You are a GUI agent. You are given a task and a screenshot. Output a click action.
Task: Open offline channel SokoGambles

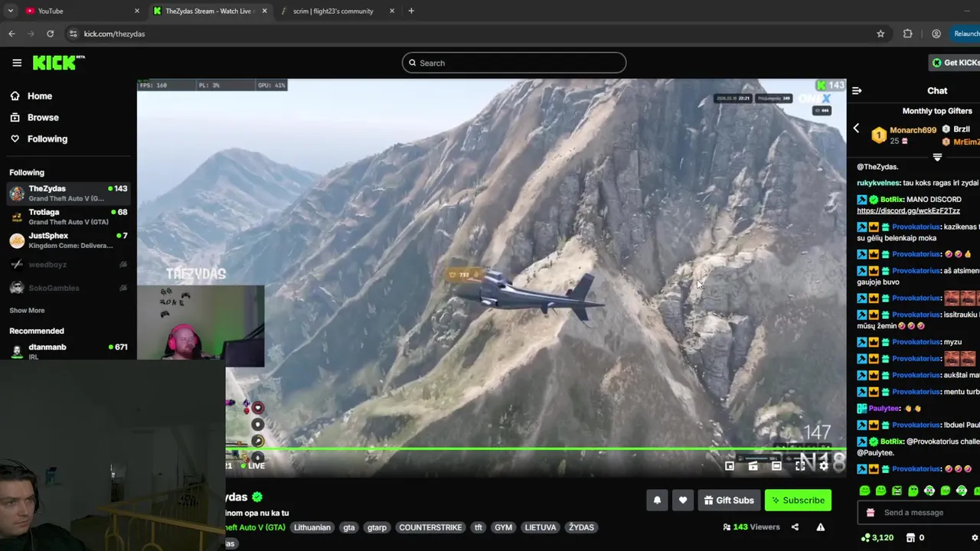[68, 288]
